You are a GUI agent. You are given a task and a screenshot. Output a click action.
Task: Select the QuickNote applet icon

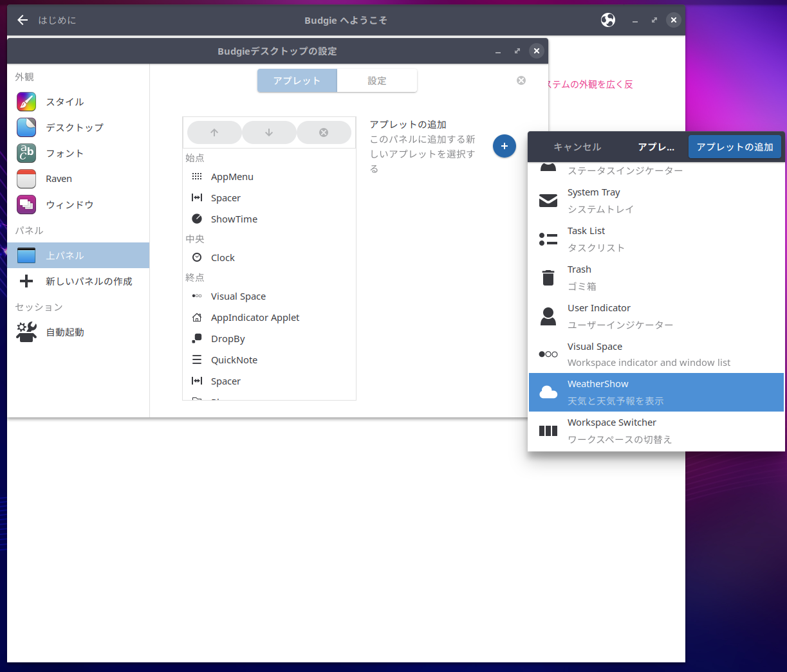coord(197,359)
